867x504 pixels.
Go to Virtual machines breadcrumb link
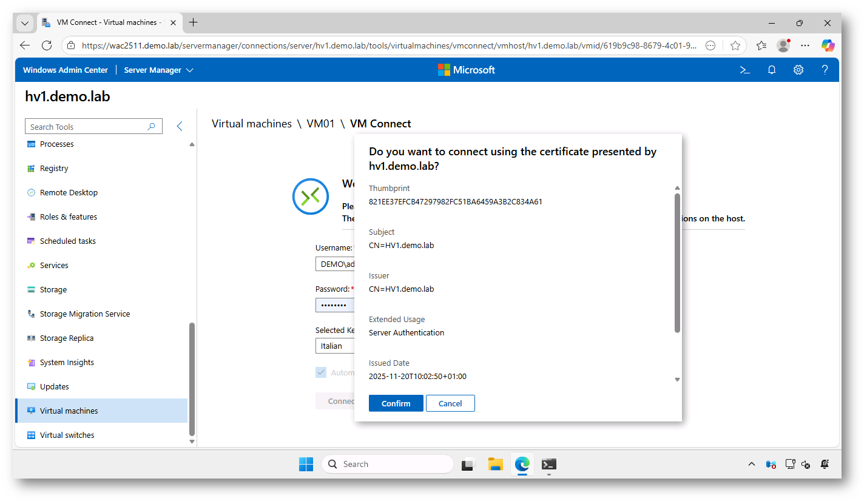click(251, 124)
